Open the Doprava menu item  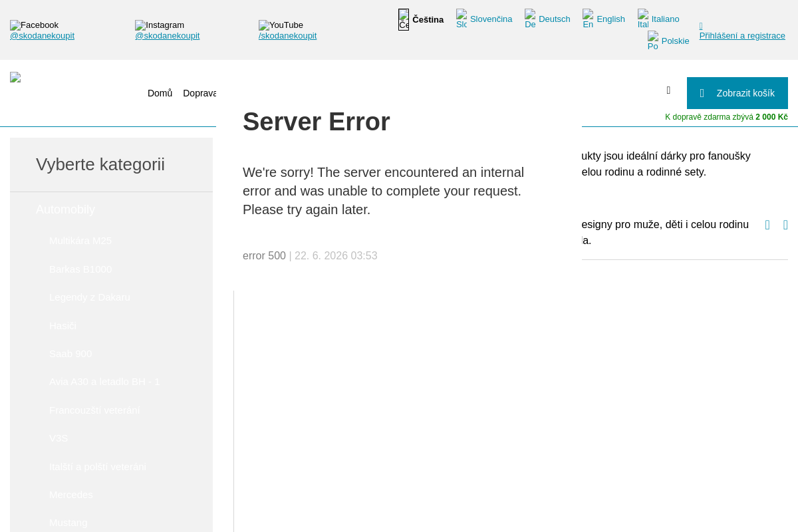[199, 93]
